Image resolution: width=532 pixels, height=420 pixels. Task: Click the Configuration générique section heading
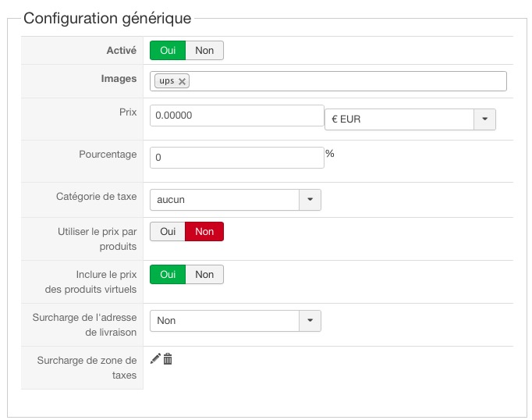[x=107, y=18]
